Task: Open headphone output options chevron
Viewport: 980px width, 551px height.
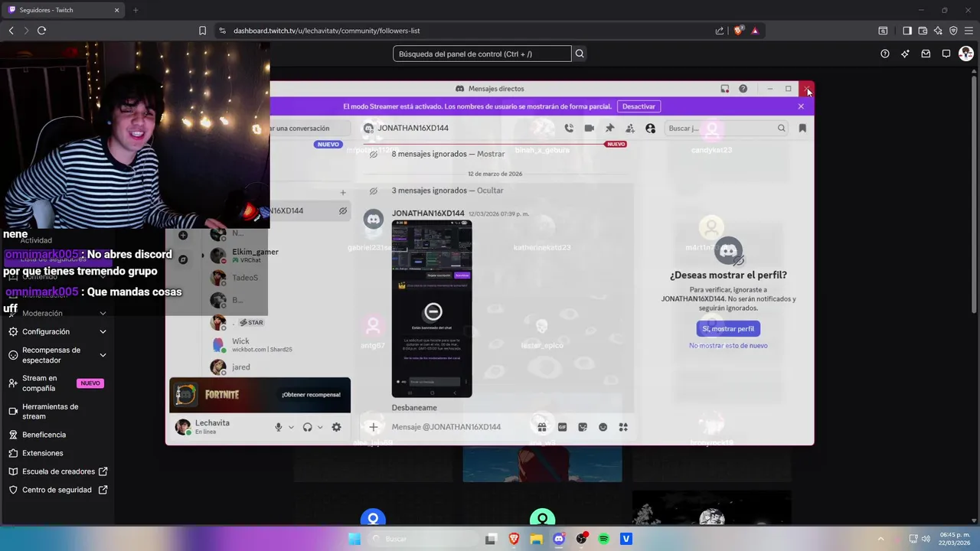Action: pyautogui.click(x=320, y=427)
